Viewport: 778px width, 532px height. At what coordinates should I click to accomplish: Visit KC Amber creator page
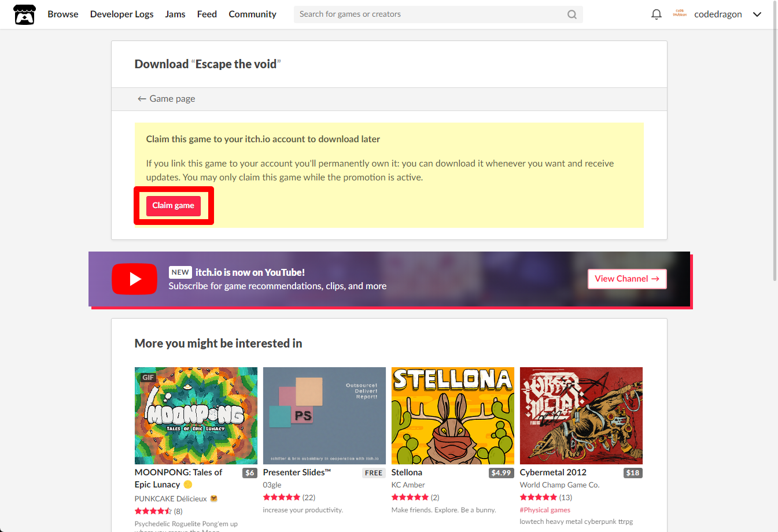pyautogui.click(x=408, y=485)
